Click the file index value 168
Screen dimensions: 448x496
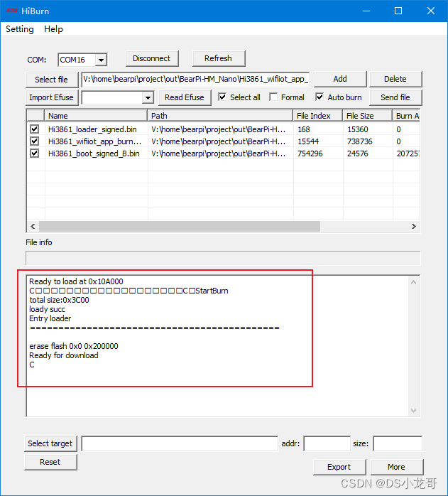[x=304, y=129]
